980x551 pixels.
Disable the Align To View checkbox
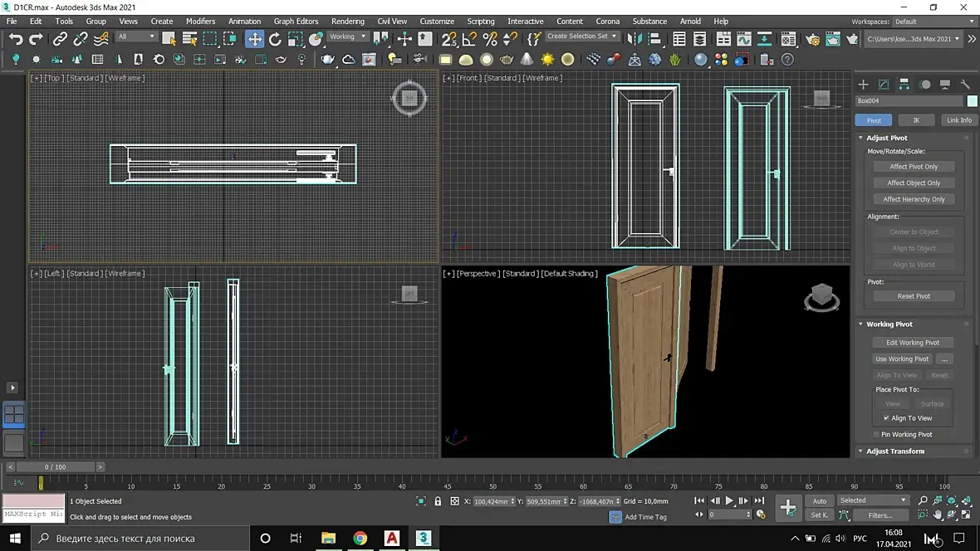point(886,418)
